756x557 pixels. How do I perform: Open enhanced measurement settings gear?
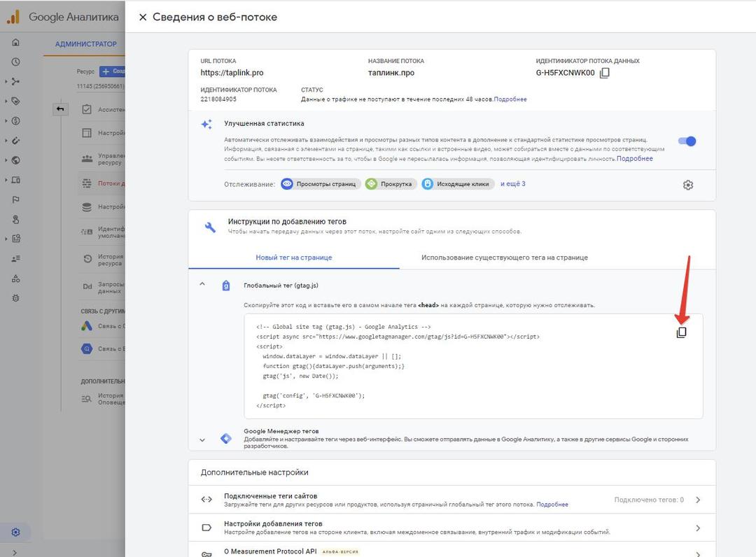[x=688, y=185]
